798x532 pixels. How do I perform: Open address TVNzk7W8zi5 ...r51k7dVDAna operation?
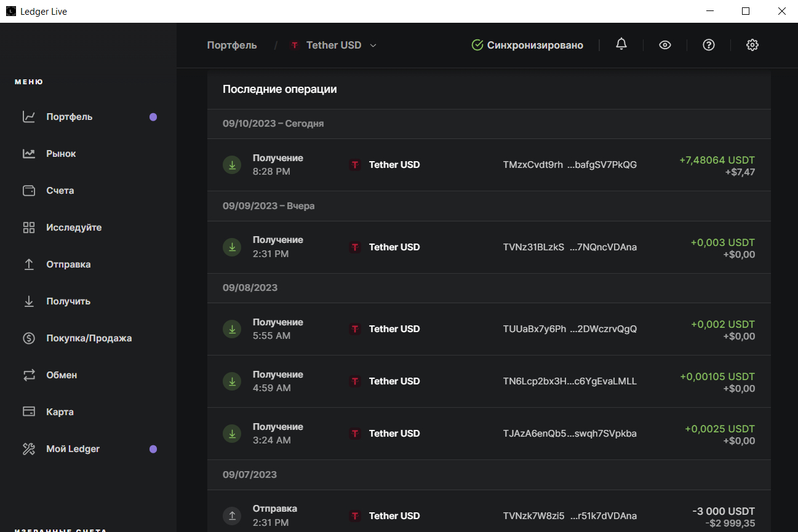(570, 516)
